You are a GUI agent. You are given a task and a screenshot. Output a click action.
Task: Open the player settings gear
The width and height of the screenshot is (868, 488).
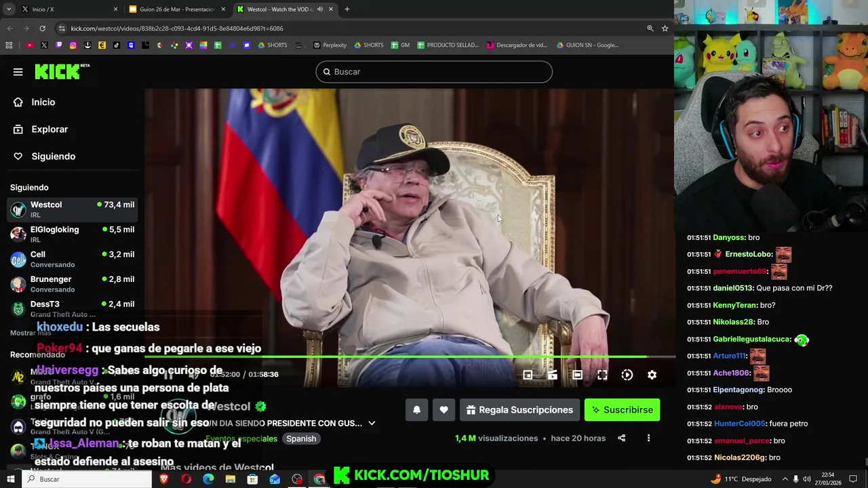652,375
